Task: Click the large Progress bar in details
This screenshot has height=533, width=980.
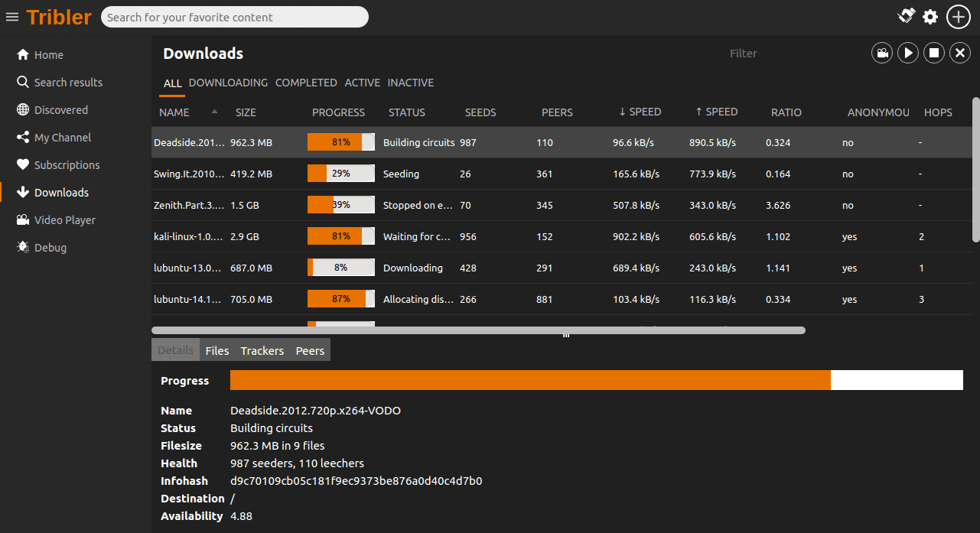Action: (596, 380)
